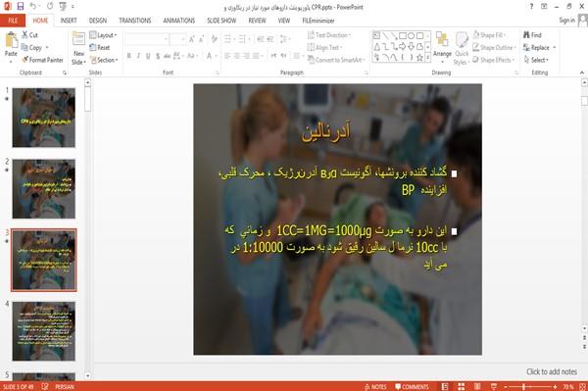Open the font size combo box
The height and width of the screenshot is (391, 588).
click(177, 39)
